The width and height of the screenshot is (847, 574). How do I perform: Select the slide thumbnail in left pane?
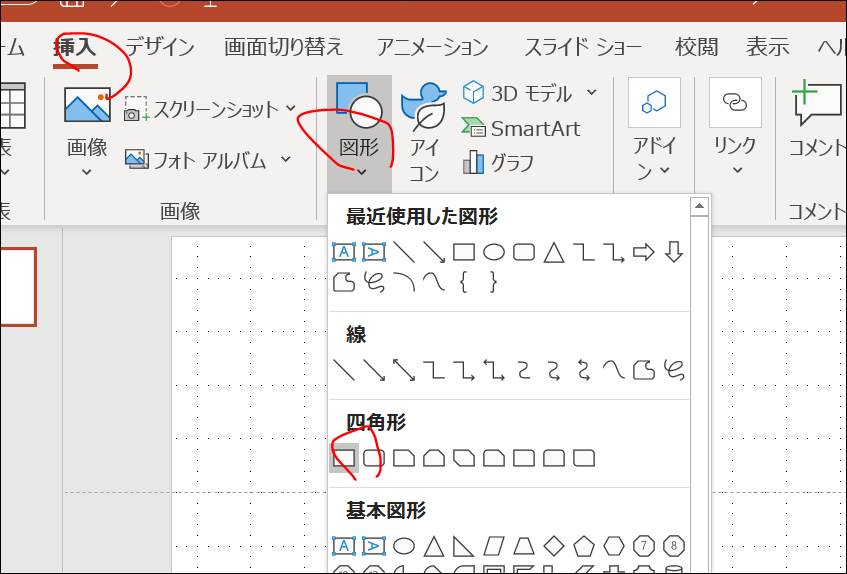18,287
